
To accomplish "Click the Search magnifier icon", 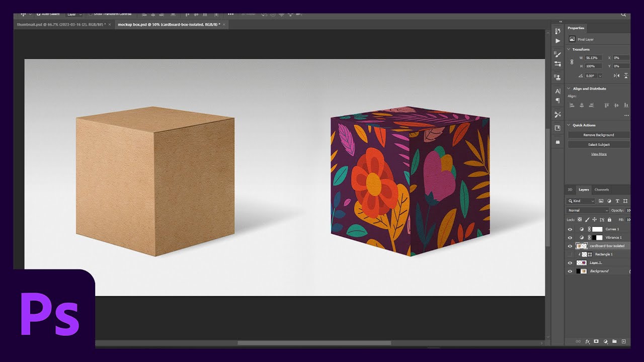I will (x=623, y=15).
